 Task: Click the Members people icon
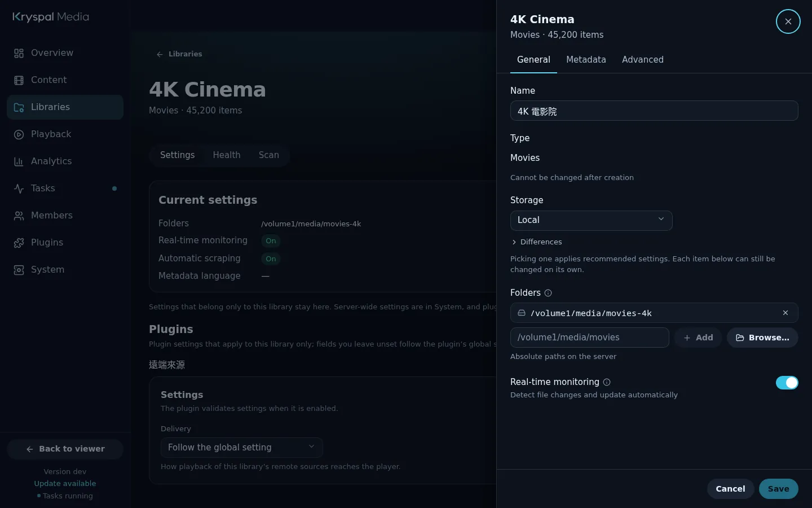19,216
